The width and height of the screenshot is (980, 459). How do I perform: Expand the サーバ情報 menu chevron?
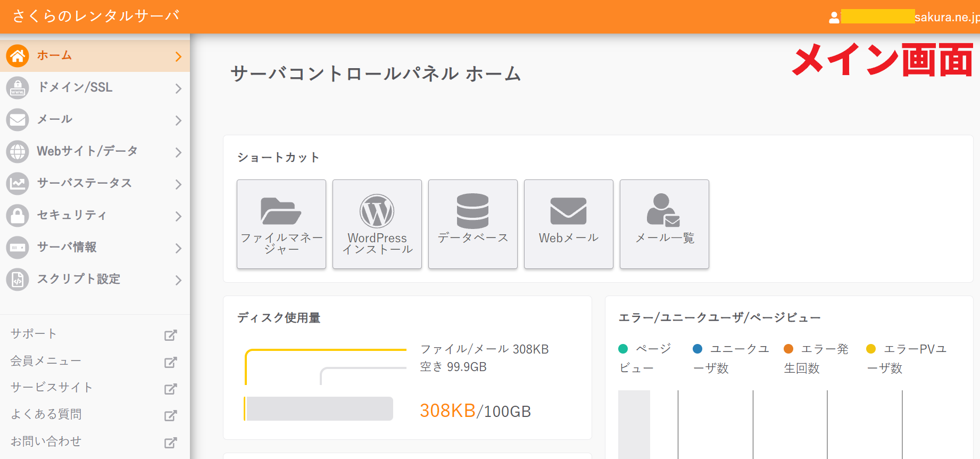178,248
